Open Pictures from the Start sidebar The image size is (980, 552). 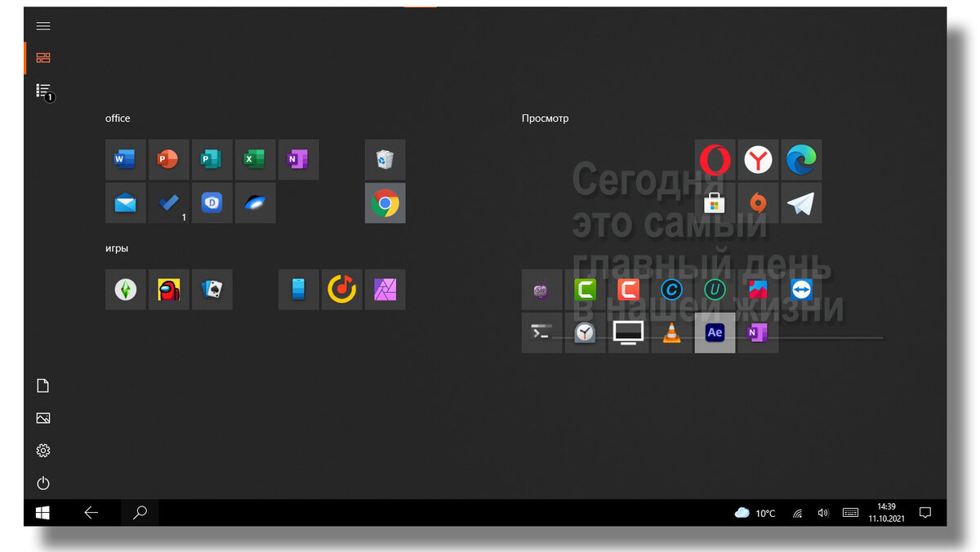click(x=43, y=418)
